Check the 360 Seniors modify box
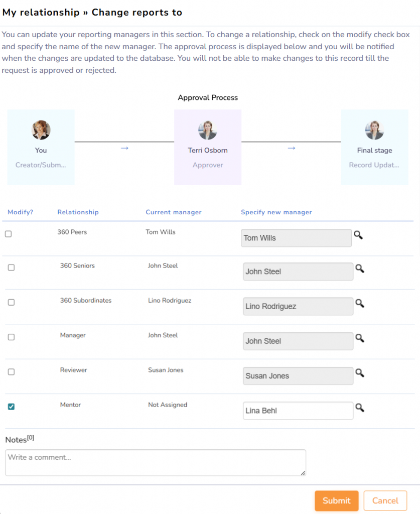This screenshot has height=514, width=420. pos(11,268)
